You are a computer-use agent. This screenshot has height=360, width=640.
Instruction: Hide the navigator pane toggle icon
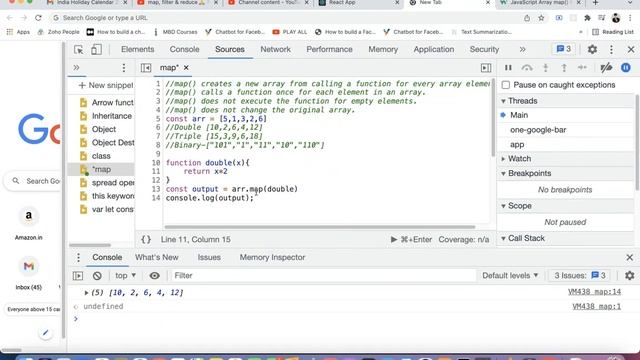pyautogui.click(x=146, y=68)
